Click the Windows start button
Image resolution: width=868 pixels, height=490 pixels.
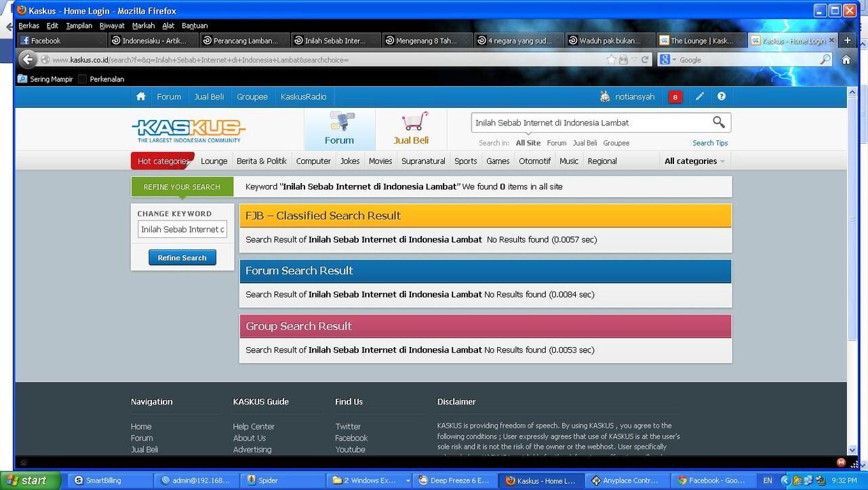[x=31, y=481]
